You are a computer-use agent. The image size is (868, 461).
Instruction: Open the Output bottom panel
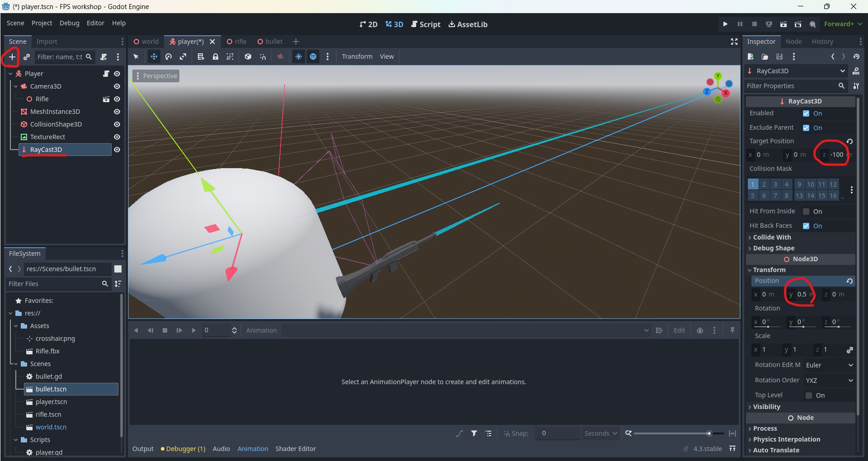pos(143,449)
